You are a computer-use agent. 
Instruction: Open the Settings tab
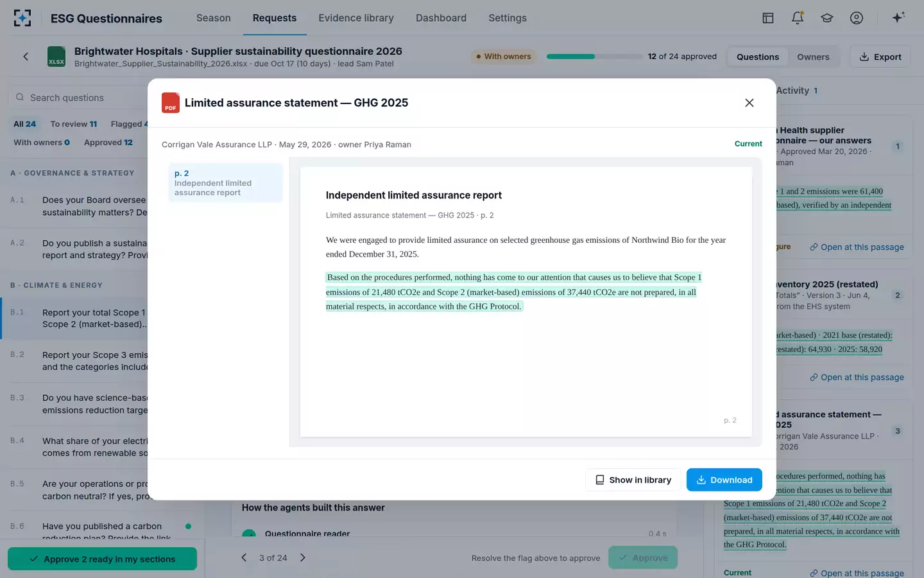(x=508, y=18)
